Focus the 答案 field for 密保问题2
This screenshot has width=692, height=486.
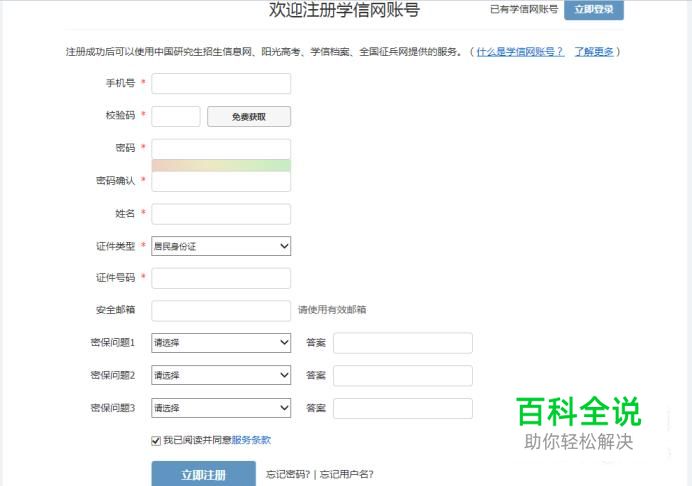pos(402,376)
